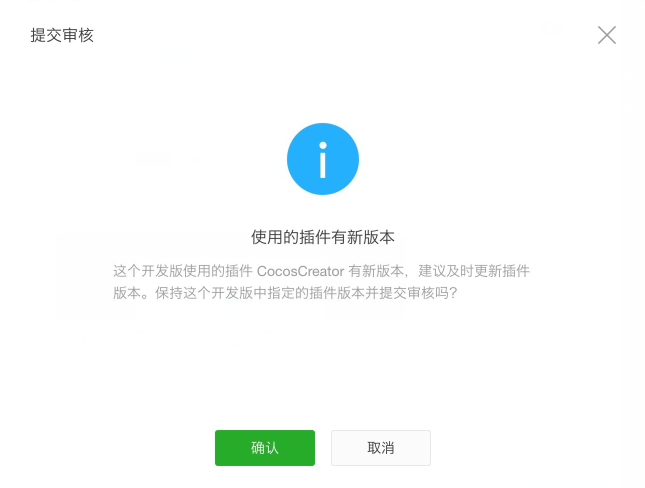Viewport: 645px width, 488px height.
Task: Click the second message line ending 提交审核吗?
Action: 285,293
